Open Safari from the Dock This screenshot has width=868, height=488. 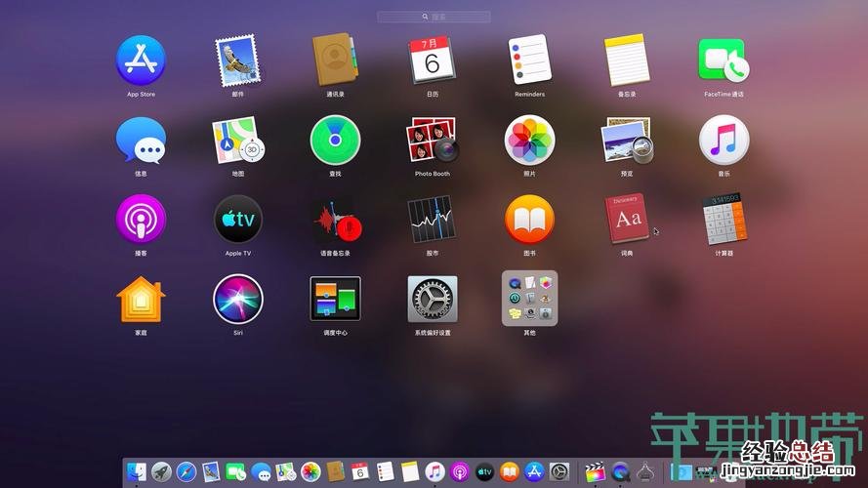[186, 472]
